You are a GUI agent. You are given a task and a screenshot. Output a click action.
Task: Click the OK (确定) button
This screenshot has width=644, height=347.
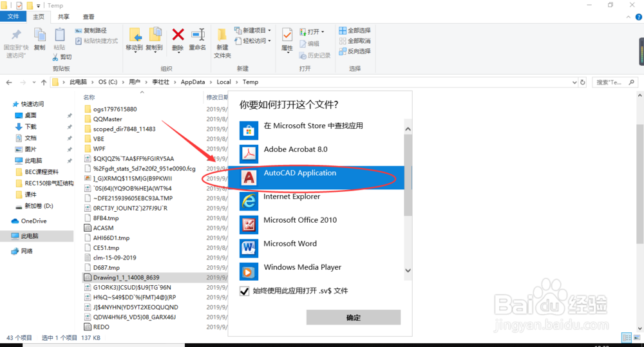point(353,317)
